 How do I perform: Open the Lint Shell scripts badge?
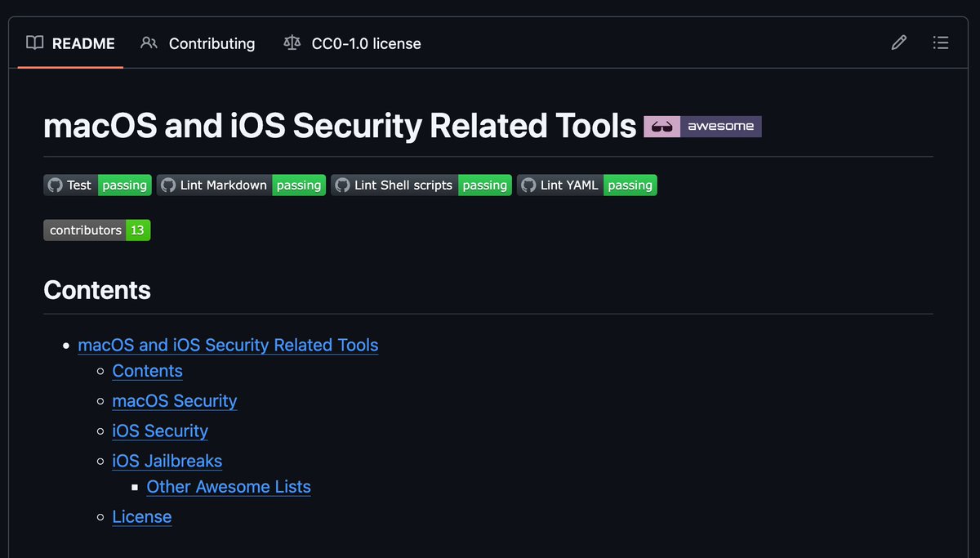pos(421,185)
